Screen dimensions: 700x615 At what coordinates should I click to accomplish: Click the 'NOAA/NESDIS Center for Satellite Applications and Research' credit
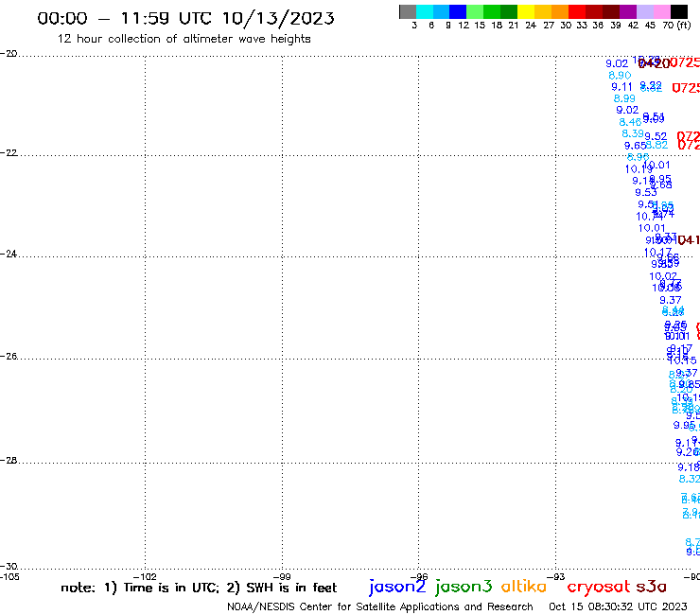[380, 606]
